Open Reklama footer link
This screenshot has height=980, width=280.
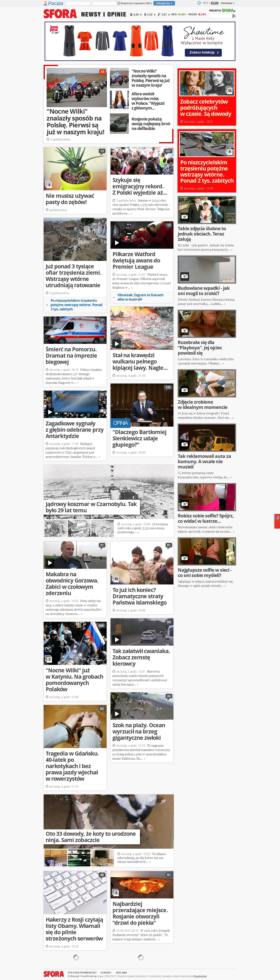[121, 972]
